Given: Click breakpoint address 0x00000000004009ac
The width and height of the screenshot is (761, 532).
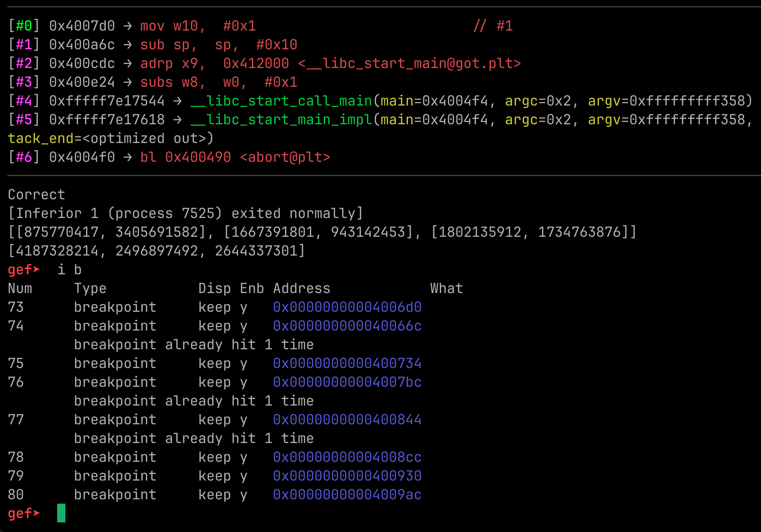Looking at the screenshot, I should (347, 494).
